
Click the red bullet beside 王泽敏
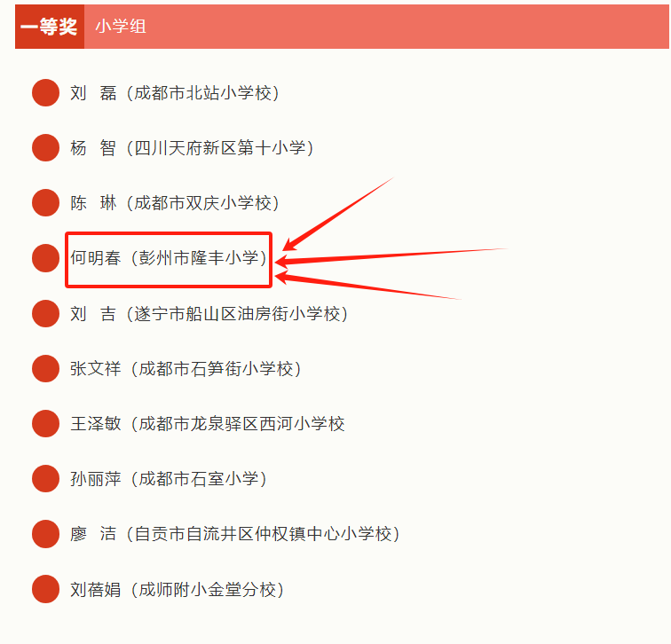coord(45,423)
